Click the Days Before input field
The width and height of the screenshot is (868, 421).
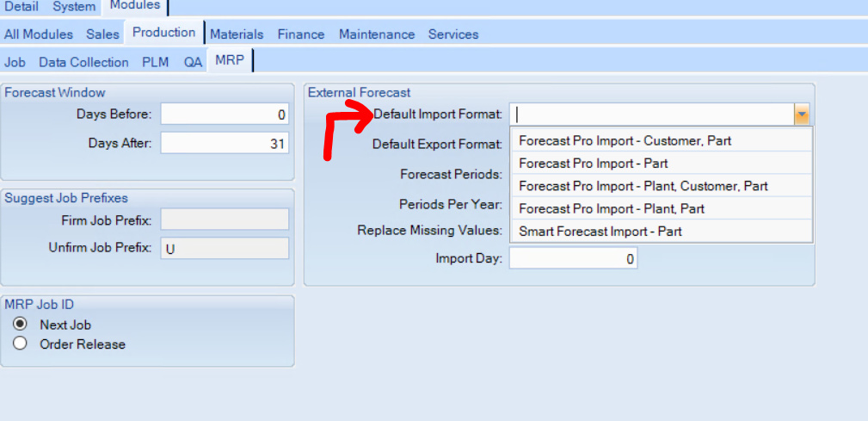coord(225,115)
